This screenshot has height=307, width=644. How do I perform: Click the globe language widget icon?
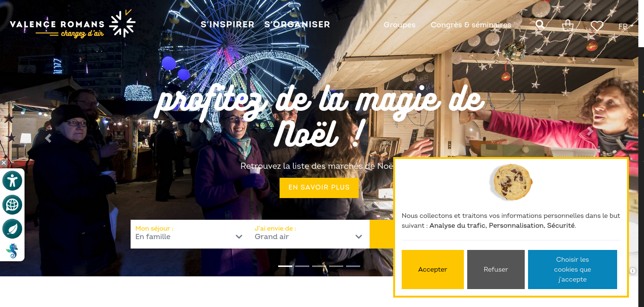12,205
